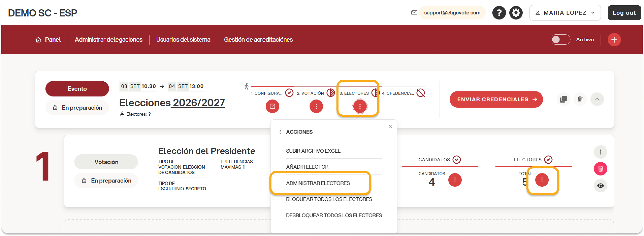Open Administrar delegaciones page
The height and width of the screenshot is (236, 644).
click(x=108, y=40)
